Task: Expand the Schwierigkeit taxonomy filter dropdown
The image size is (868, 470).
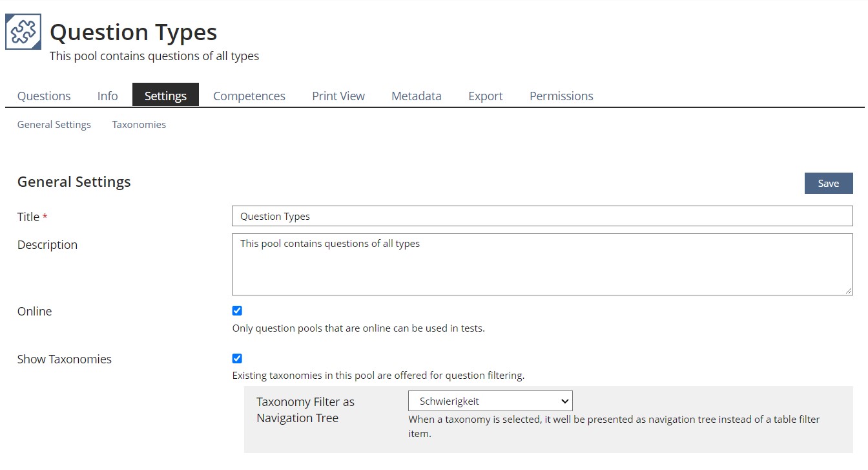Action: click(490, 401)
